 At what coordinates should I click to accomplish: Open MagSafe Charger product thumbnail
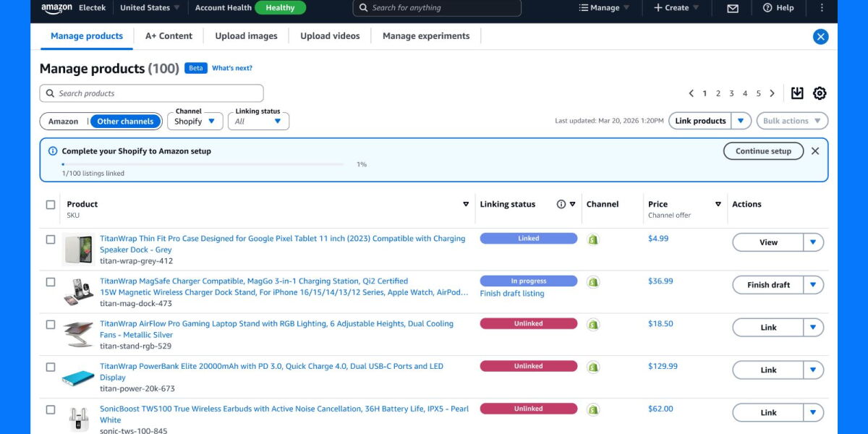point(78,292)
